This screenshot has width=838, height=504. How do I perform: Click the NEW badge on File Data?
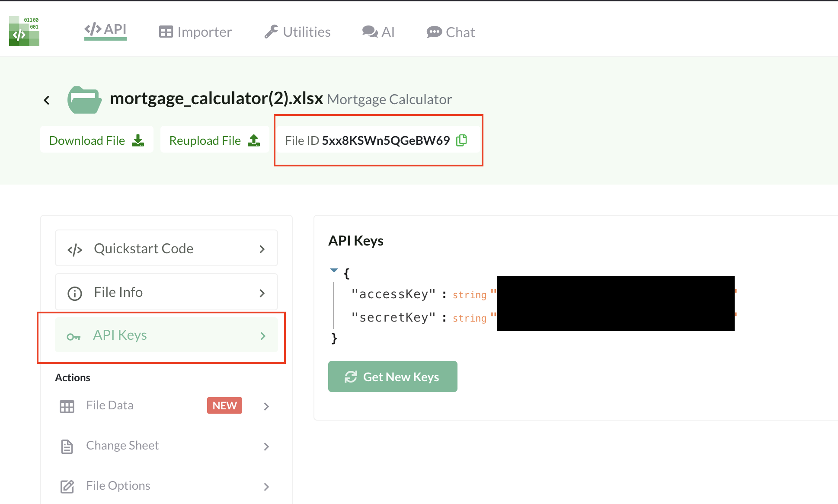pyautogui.click(x=224, y=405)
